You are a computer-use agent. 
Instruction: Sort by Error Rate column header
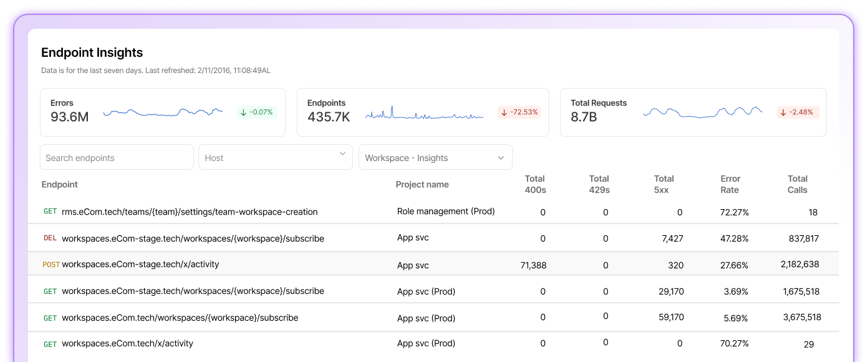pos(730,184)
